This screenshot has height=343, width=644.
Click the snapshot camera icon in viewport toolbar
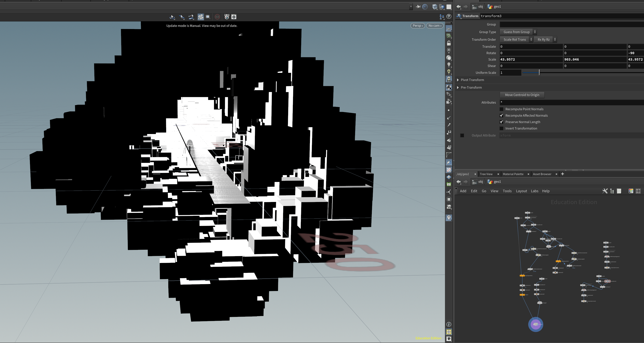point(227,17)
